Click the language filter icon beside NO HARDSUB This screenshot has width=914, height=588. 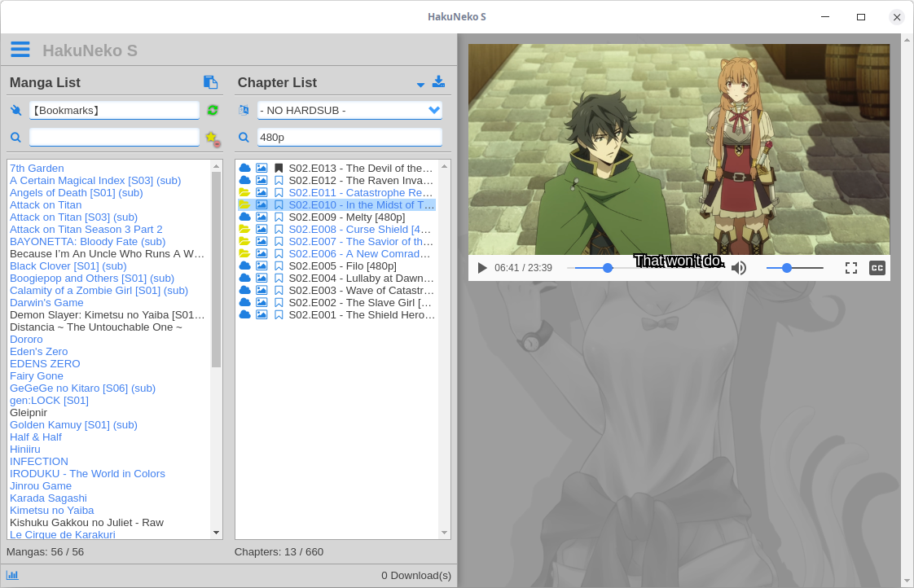coord(242,110)
